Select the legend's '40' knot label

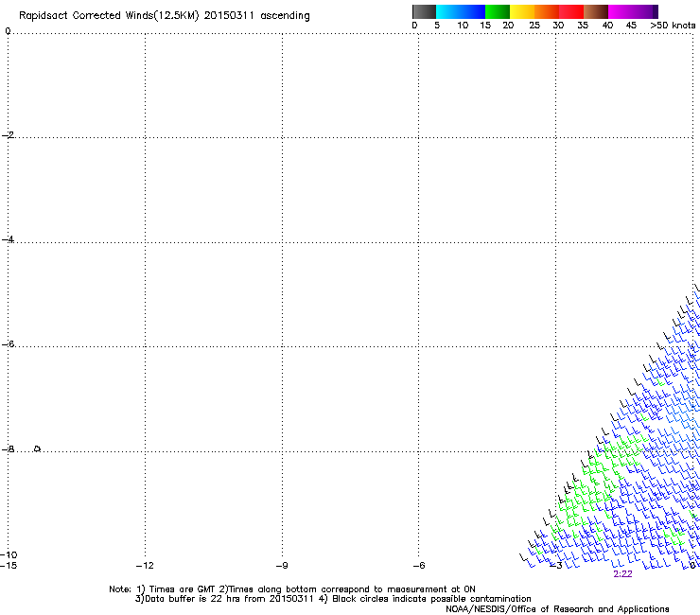tap(607, 26)
